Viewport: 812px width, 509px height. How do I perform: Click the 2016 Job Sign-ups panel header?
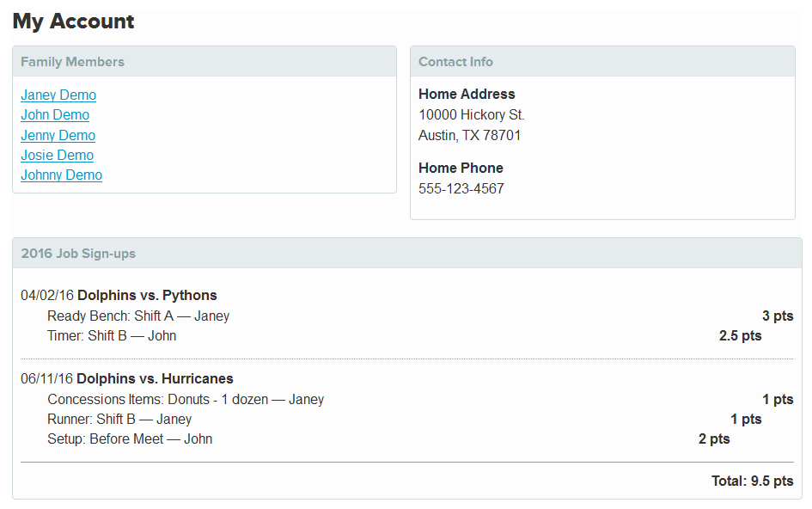[x=407, y=254]
